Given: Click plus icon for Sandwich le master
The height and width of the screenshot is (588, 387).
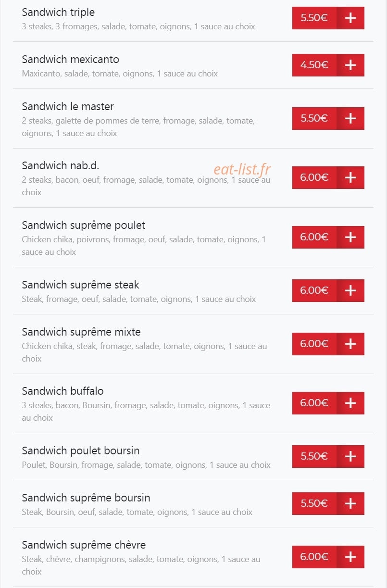Looking at the screenshot, I should tap(350, 118).
